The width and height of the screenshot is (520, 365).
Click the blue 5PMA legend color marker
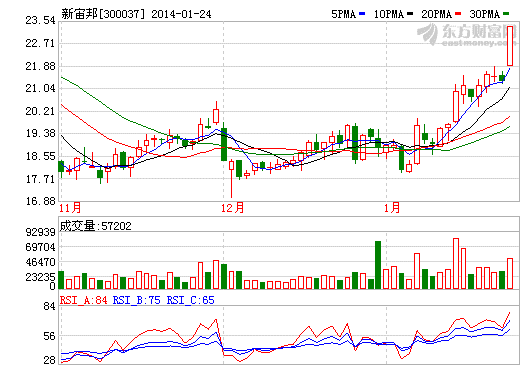coord(362,14)
